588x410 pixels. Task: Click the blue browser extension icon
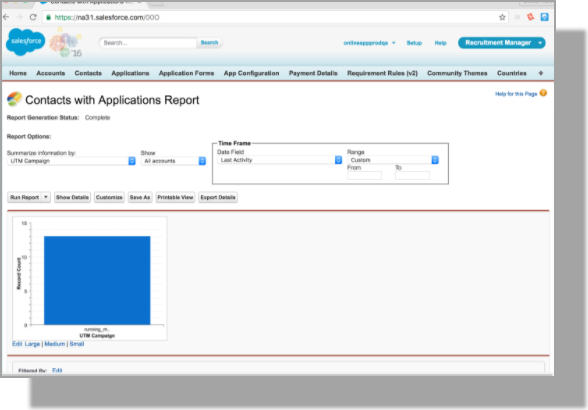tap(544, 17)
